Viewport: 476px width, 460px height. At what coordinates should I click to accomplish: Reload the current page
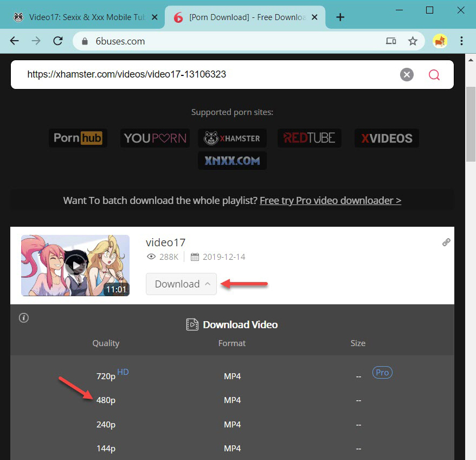click(58, 41)
